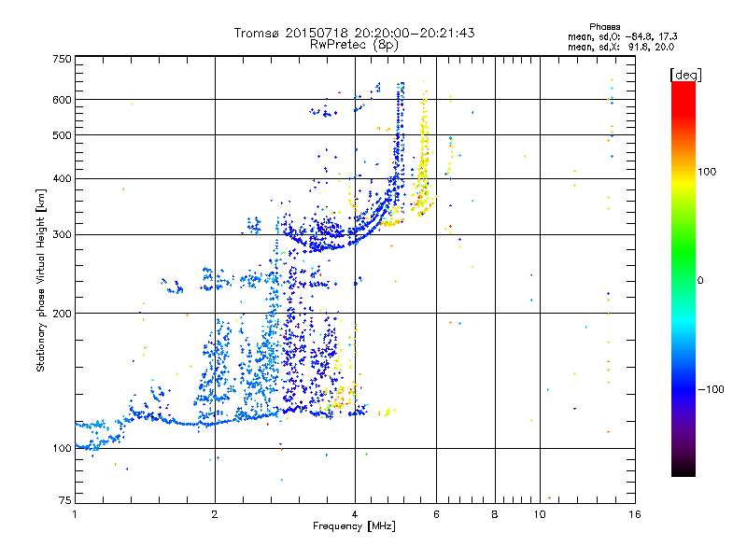Click the height axis tick label "200"
Screen dimensions: 747x560
pyautogui.click(x=62, y=314)
